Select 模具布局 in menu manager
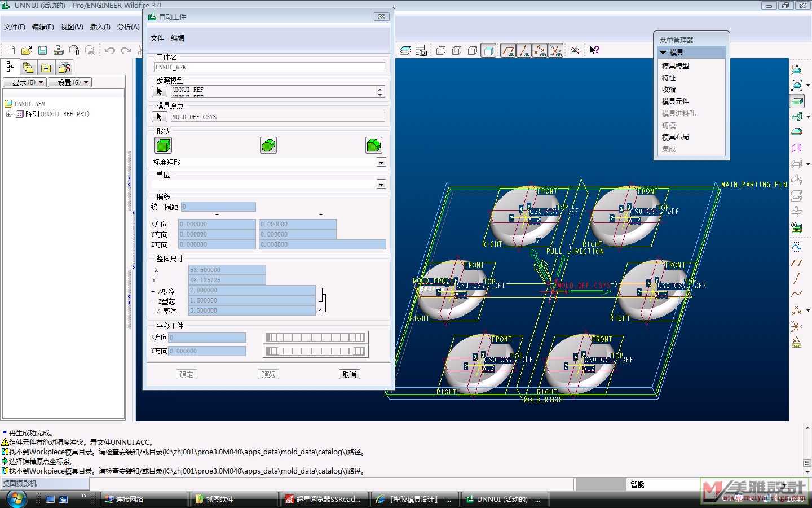This screenshot has height=508, width=812. click(676, 137)
